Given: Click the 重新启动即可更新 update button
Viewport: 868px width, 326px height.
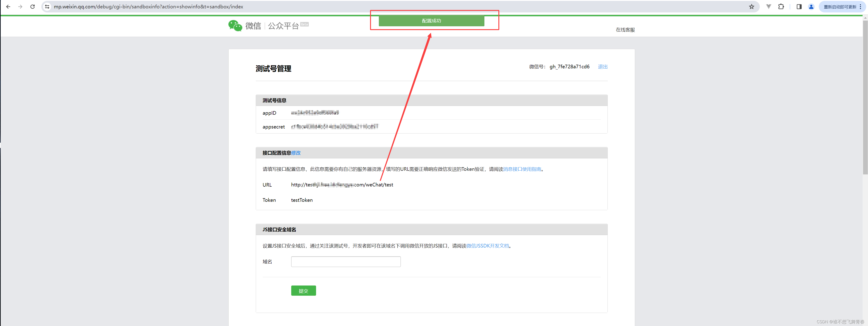Looking at the screenshot, I should [x=840, y=7].
